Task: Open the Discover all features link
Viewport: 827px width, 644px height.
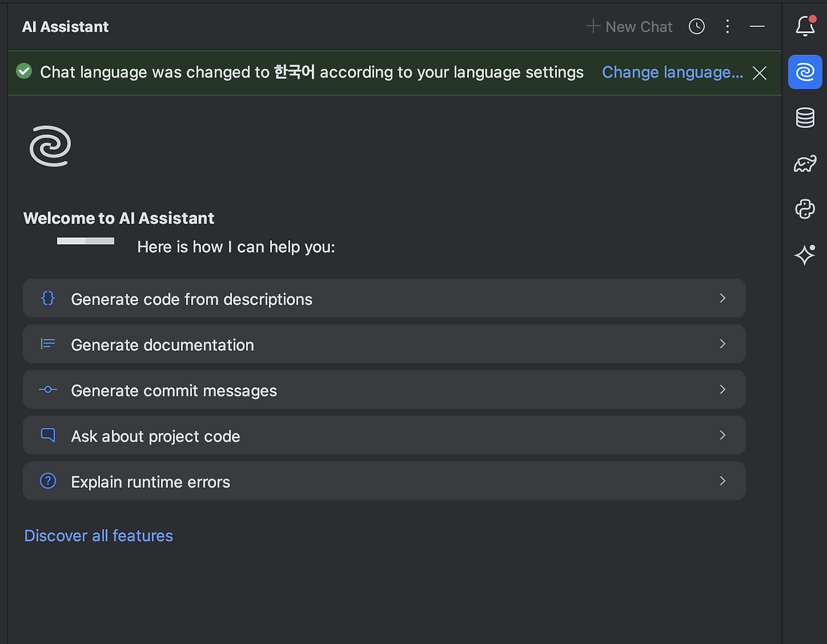Action: (98, 535)
